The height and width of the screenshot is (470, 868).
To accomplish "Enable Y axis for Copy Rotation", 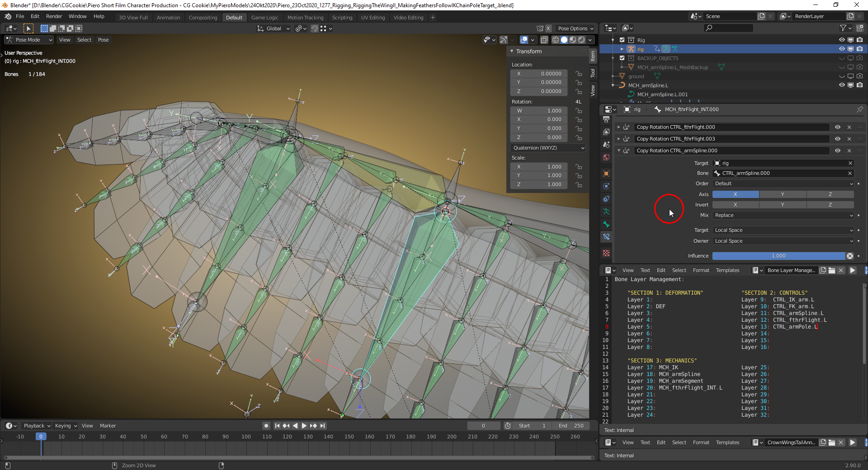I will point(783,194).
